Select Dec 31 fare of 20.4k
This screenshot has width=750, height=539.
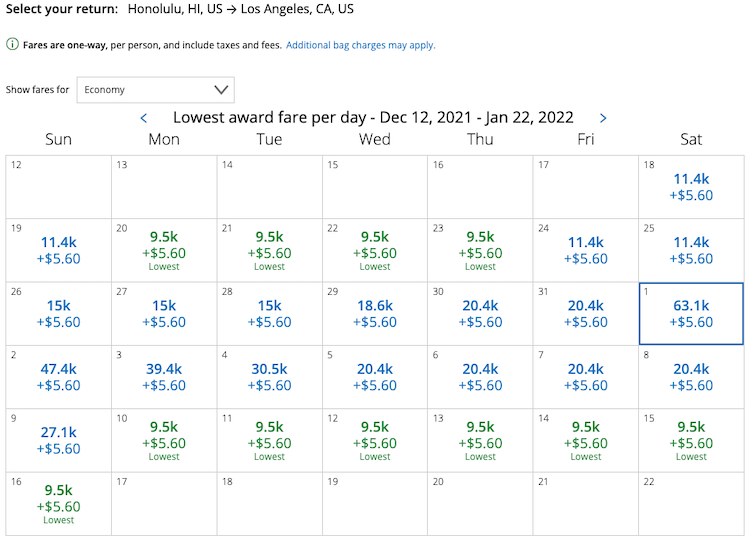pyautogui.click(x=585, y=314)
